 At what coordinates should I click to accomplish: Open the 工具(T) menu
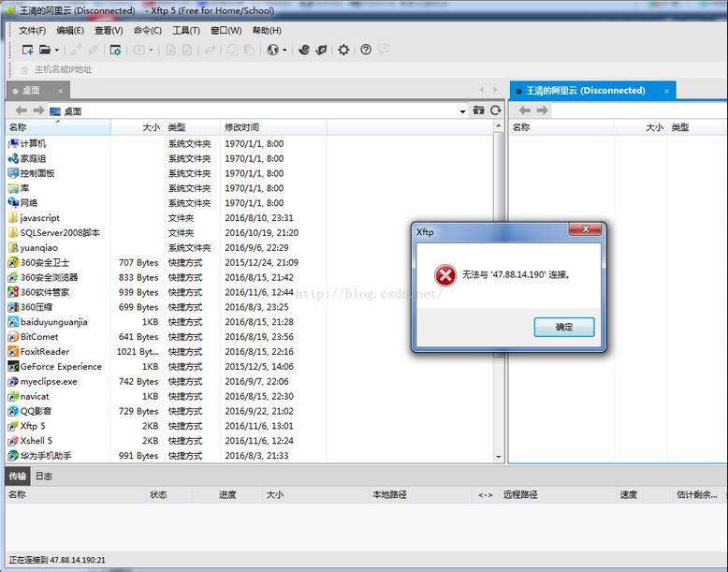186,30
